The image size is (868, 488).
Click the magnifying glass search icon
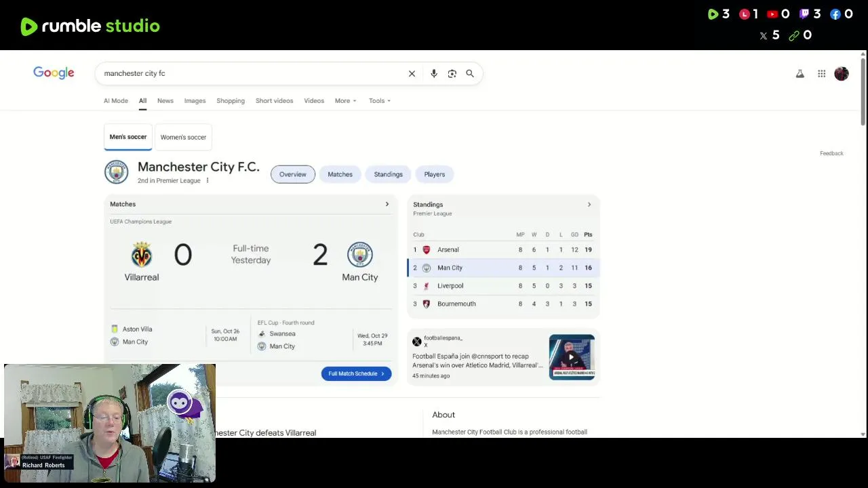pyautogui.click(x=470, y=73)
